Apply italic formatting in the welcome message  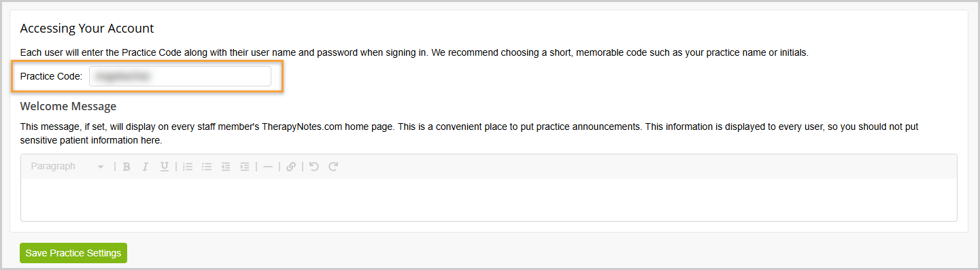tap(145, 167)
